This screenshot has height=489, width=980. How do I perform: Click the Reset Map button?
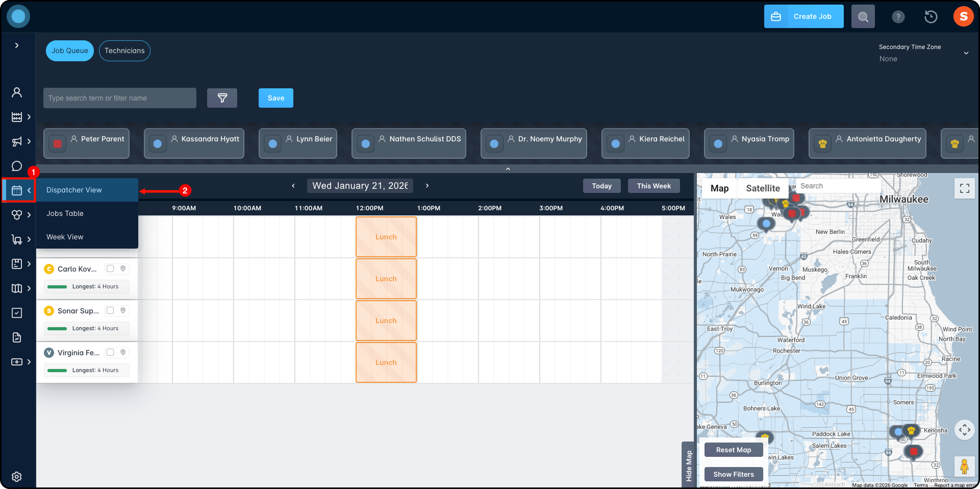(734, 450)
